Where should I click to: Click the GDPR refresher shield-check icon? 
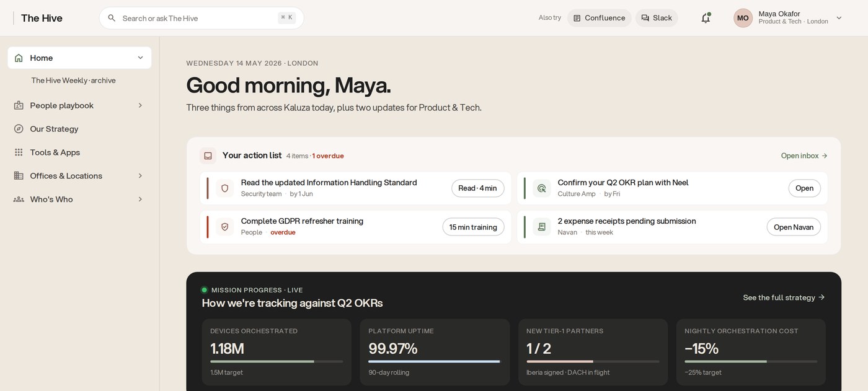[x=224, y=227]
